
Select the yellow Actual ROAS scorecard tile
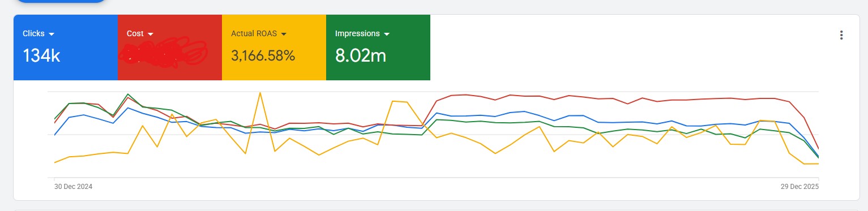coord(274,48)
